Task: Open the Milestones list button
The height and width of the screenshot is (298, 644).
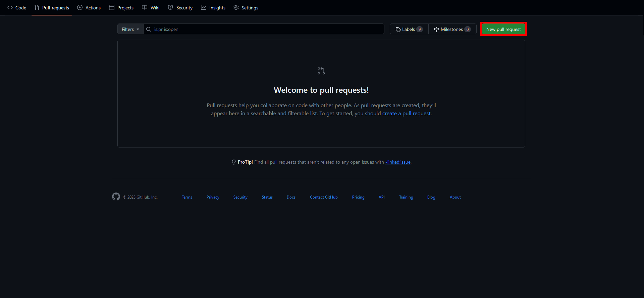Action: pyautogui.click(x=452, y=29)
